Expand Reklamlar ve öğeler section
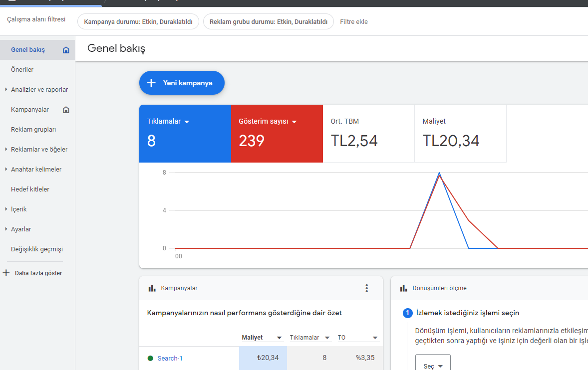 tap(6, 150)
